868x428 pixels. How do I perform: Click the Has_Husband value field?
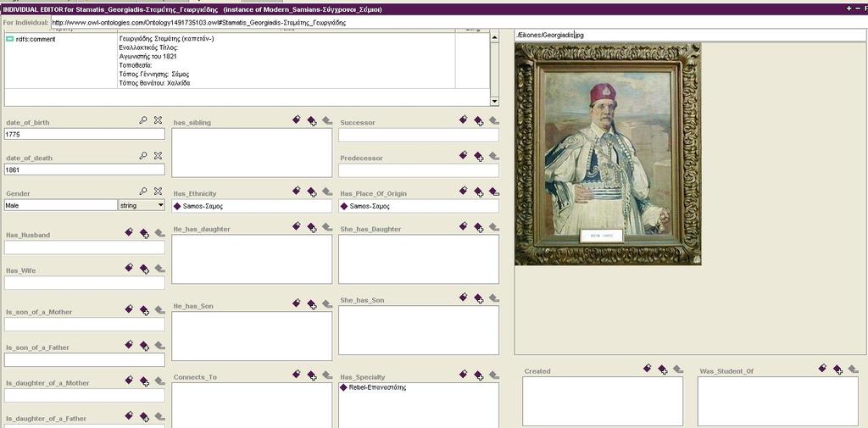tap(85, 247)
